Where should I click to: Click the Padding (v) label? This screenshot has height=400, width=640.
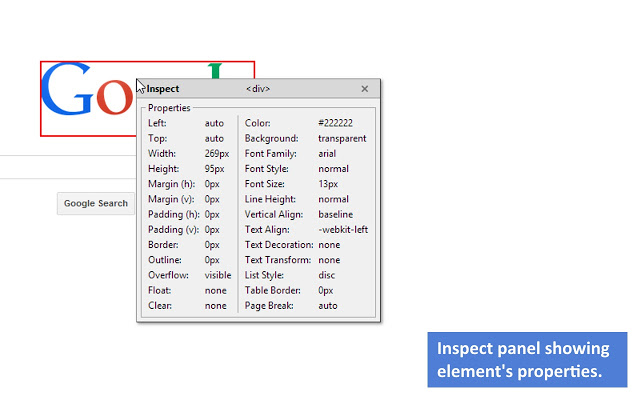[173, 230]
